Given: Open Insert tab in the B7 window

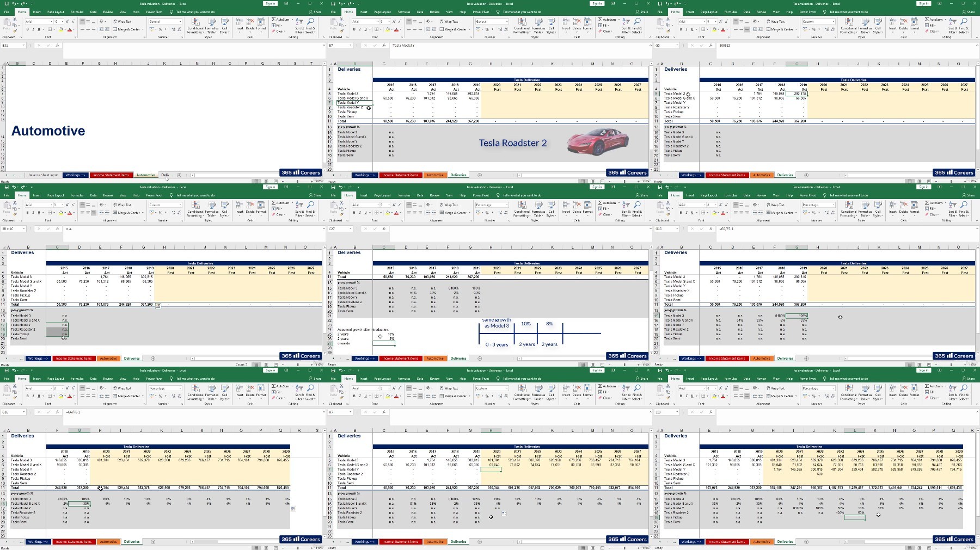Looking at the screenshot, I should (x=364, y=12).
